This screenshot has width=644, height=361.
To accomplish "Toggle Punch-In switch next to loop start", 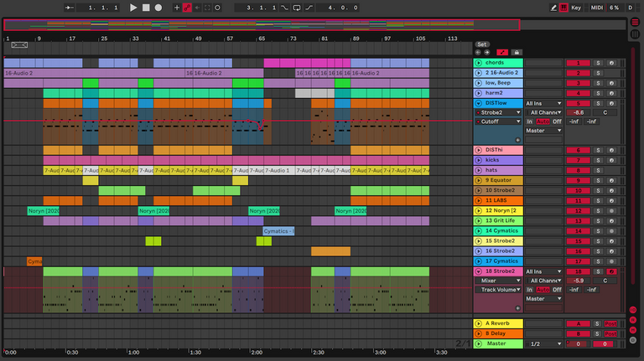I will point(283,8).
